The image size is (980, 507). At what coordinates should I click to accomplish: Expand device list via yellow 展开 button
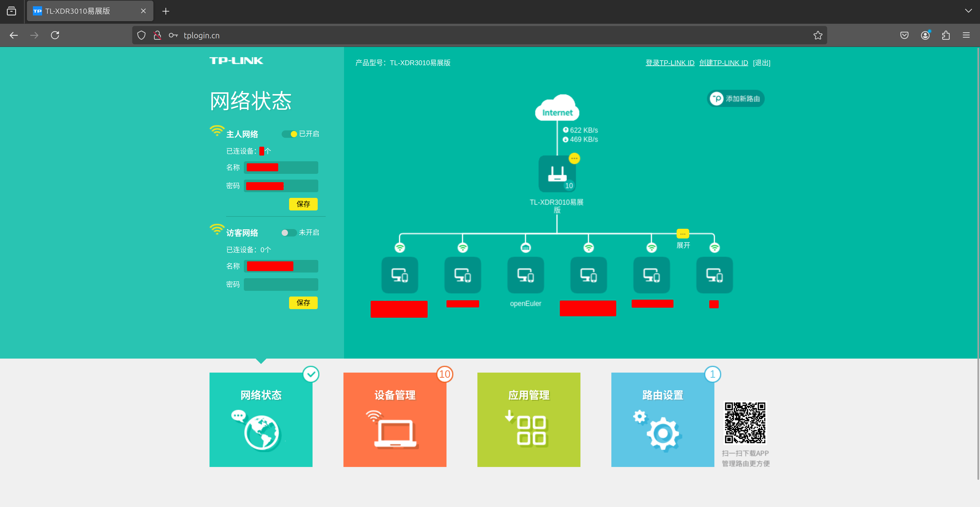(683, 234)
